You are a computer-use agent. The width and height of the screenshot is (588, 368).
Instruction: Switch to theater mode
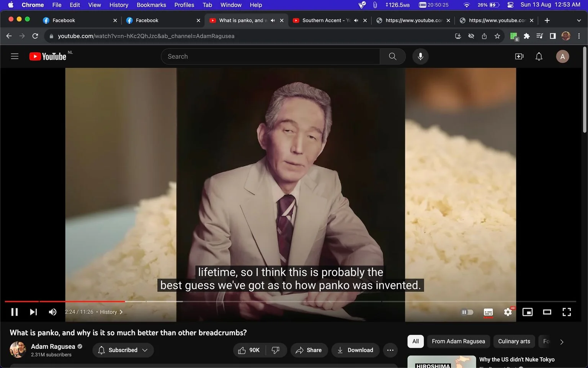547,312
